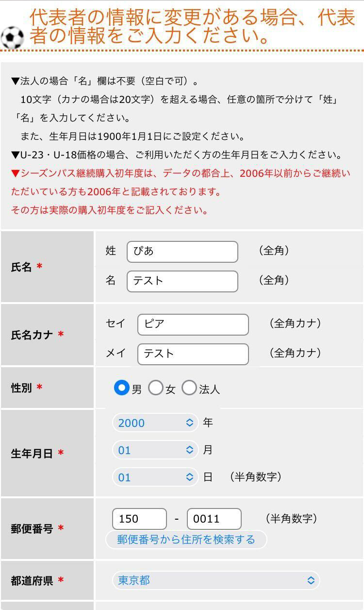Select the 法人 radio button
Viewport: 364px width, 610px height.
[x=189, y=388]
